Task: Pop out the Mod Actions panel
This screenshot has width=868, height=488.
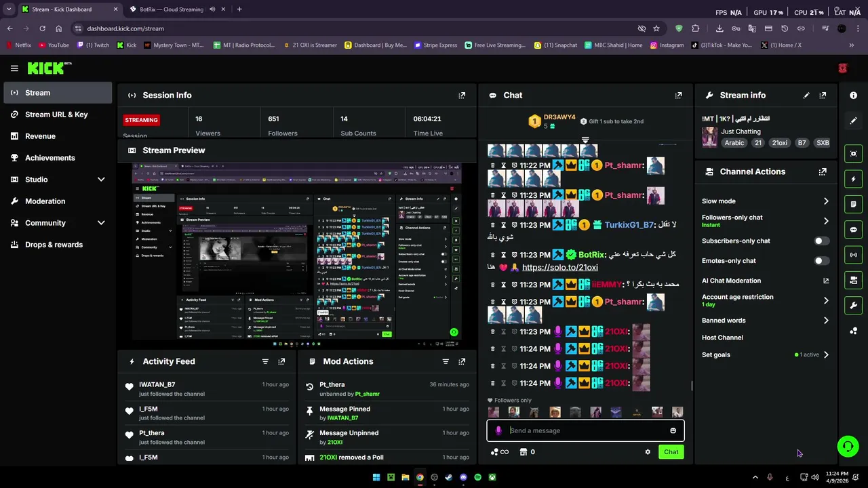Action: point(462,361)
